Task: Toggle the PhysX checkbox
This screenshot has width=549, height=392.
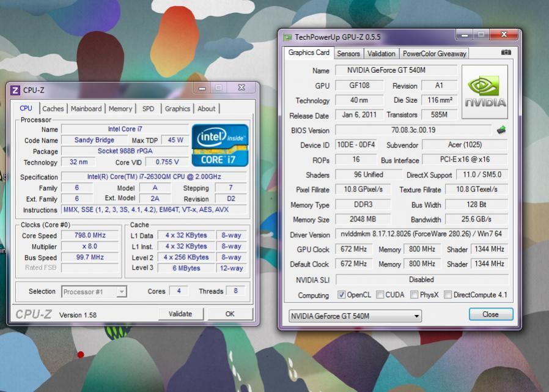Action: 415,295
